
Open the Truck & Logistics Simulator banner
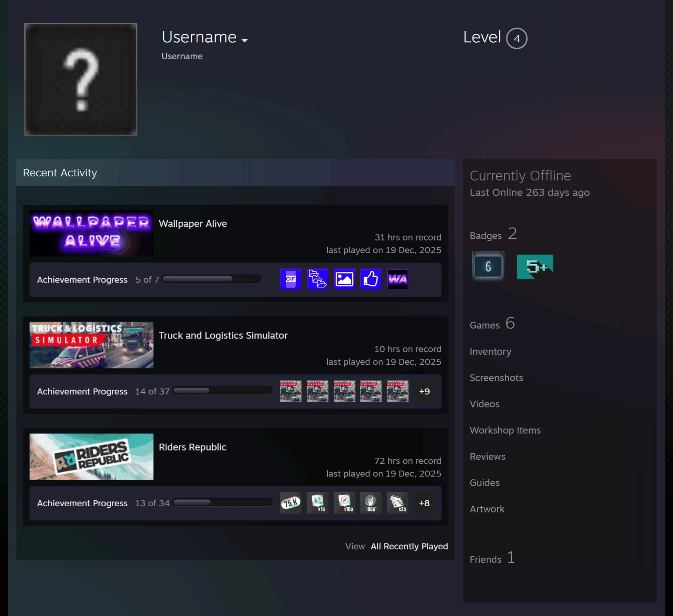pos(91,345)
